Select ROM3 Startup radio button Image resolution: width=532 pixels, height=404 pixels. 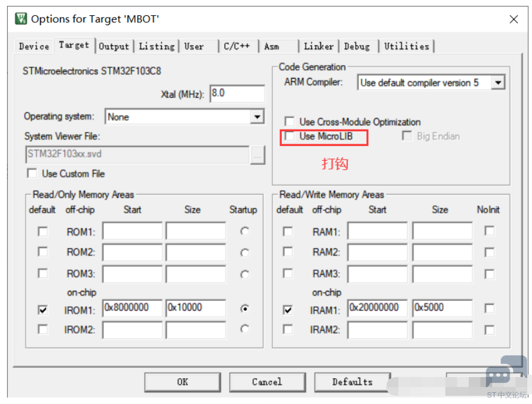245,274
